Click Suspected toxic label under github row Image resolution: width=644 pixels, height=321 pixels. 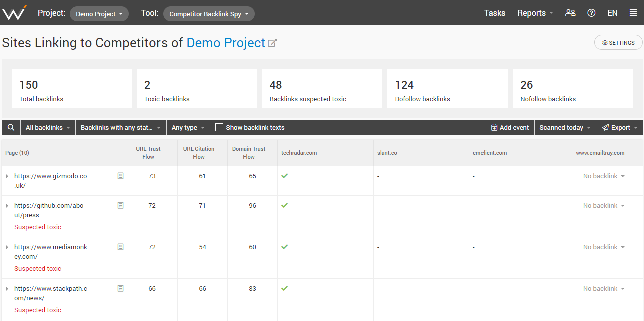point(38,227)
